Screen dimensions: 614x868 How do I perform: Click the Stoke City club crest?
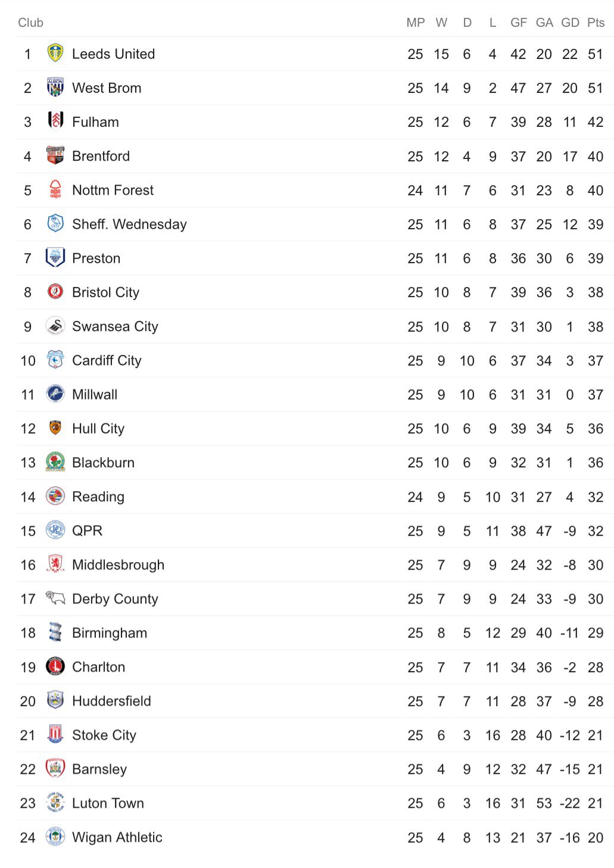[55, 735]
